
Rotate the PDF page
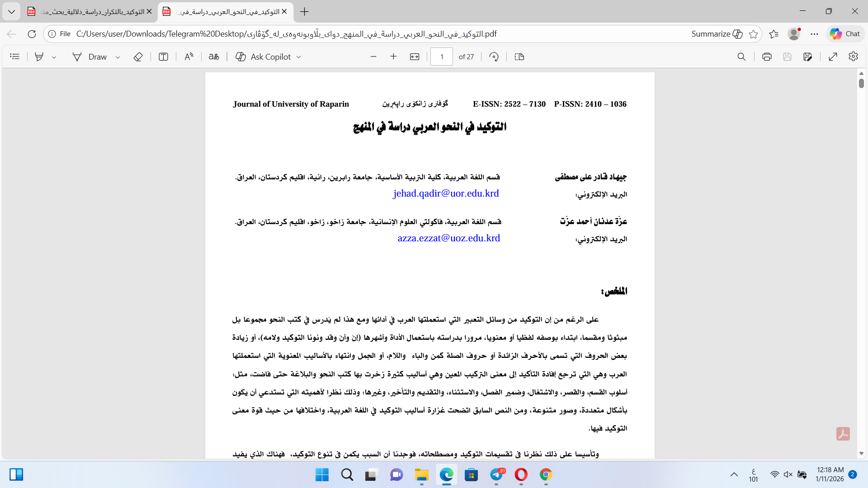494,56
